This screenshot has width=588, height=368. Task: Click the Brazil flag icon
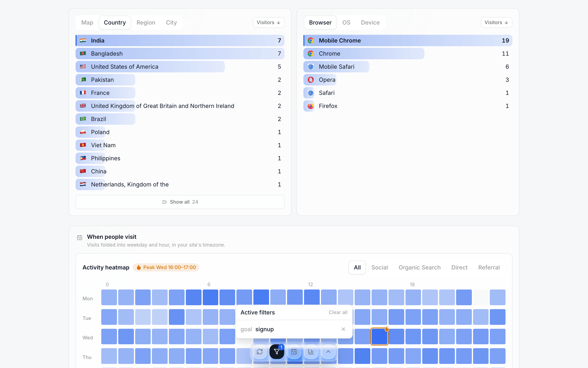tap(83, 119)
